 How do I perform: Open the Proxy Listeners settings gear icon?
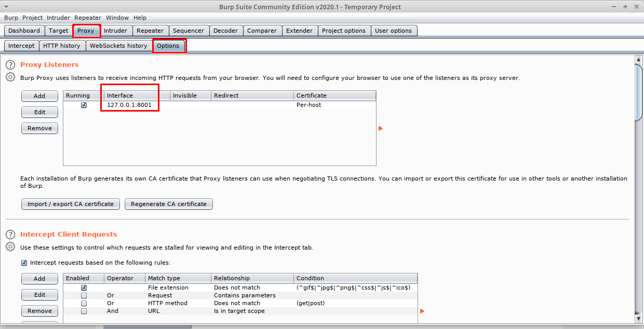(x=10, y=77)
